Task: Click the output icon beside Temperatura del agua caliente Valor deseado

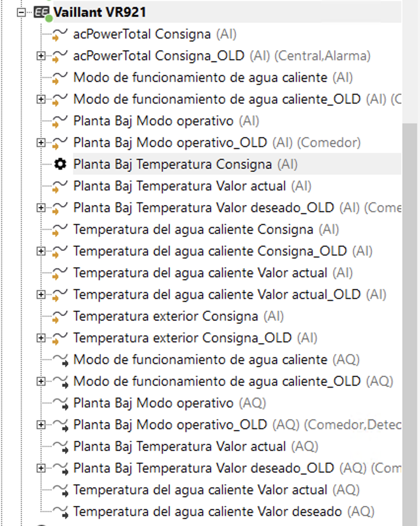Action: tap(60, 512)
